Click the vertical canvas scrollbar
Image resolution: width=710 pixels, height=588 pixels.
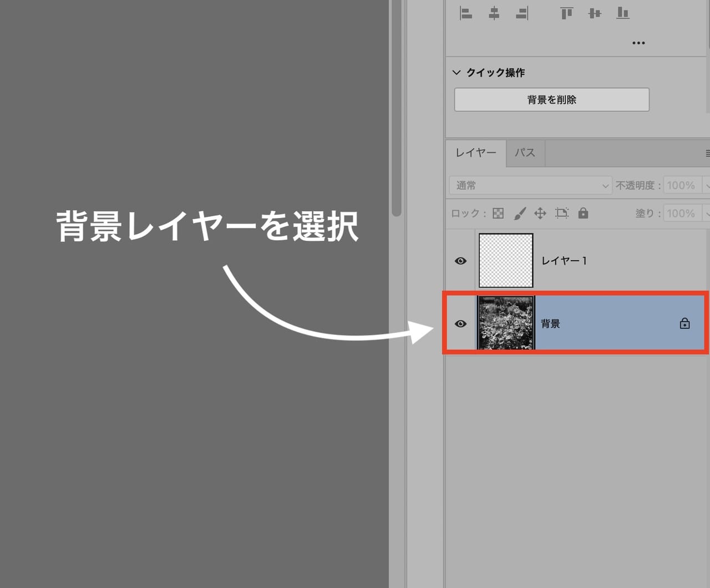pos(396,108)
